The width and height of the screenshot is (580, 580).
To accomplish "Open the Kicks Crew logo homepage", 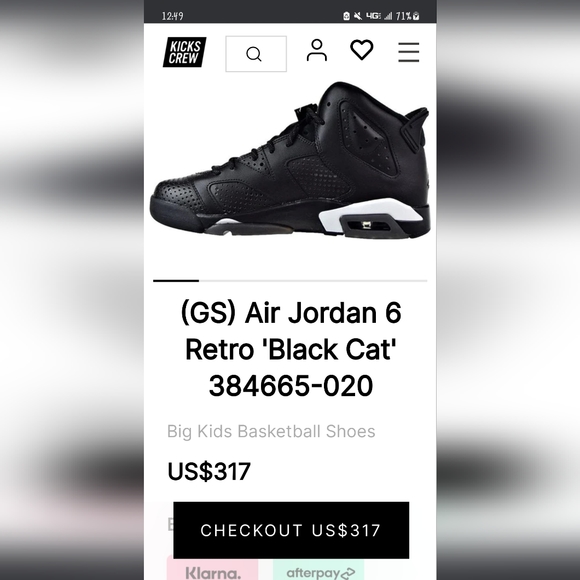I will pos(185,52).
